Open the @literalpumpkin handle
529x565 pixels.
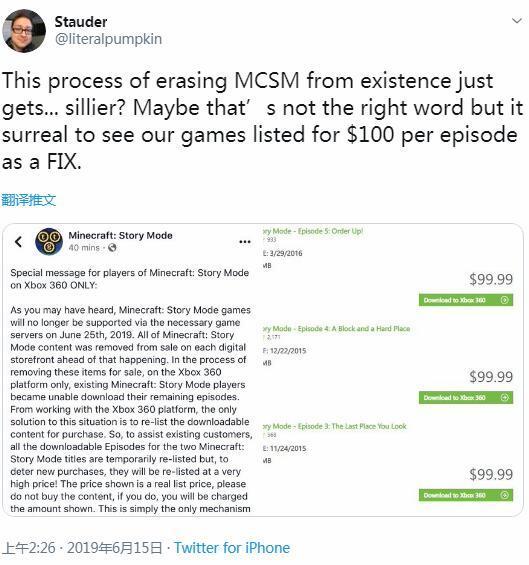click(108, 39)
